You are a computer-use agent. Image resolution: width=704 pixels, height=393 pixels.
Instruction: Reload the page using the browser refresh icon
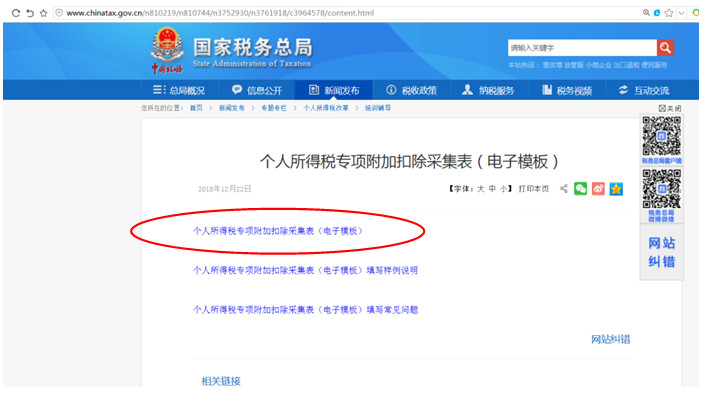(x=16, y=13)
